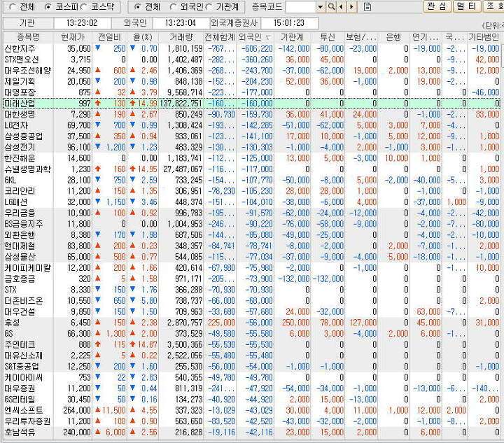Select the 케이피케미칼 stock row name
The image size is (504, 443).
click(x=27, y=267)
